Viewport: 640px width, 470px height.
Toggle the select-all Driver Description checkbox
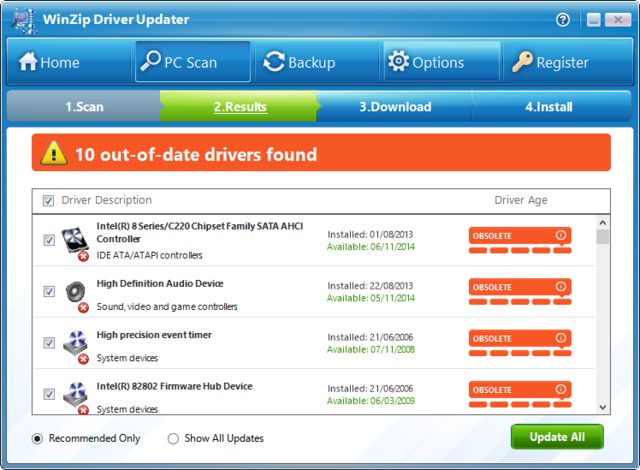pyautogui.click(x=48, y=200)
